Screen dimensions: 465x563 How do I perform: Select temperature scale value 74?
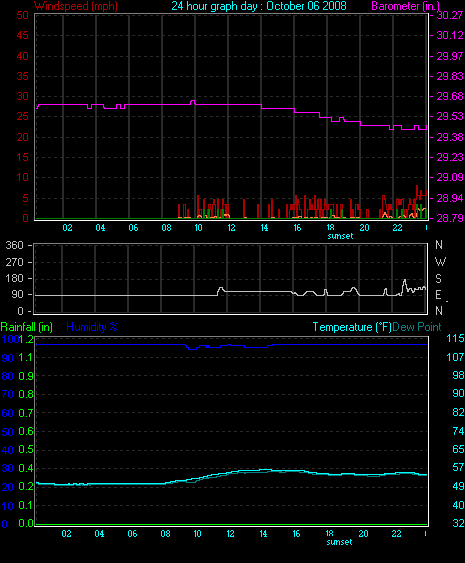tap(458, 431)
